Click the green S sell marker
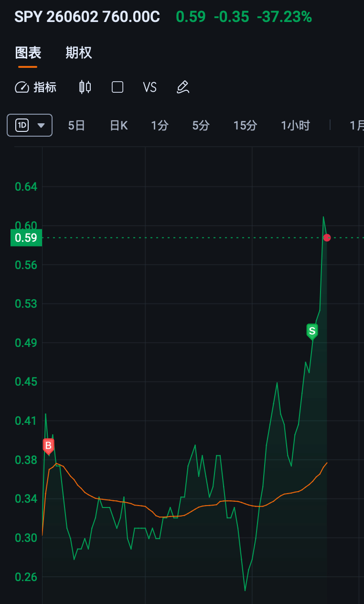Image resolution: width=364 pixels, height=604 pixels. [x=312, y=331]
